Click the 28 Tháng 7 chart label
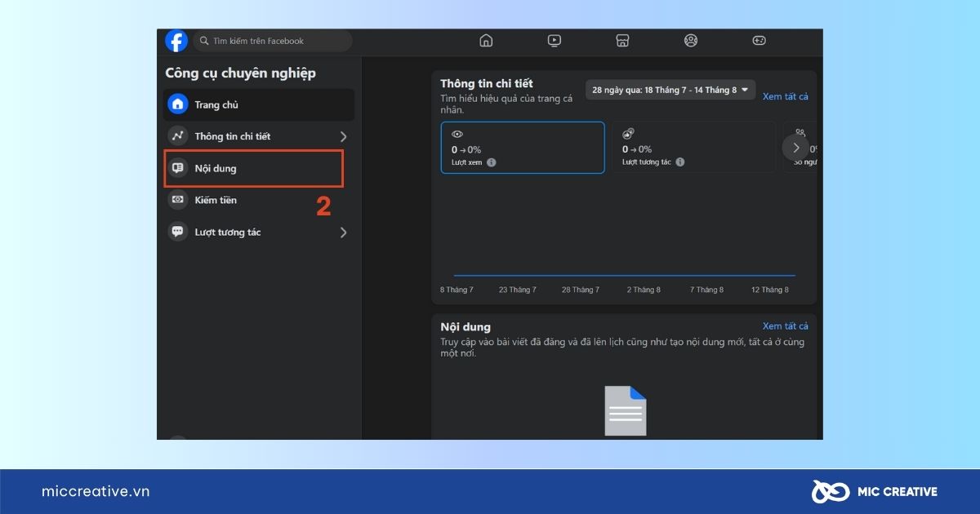 pyautogui.click(x=581, y=290)
